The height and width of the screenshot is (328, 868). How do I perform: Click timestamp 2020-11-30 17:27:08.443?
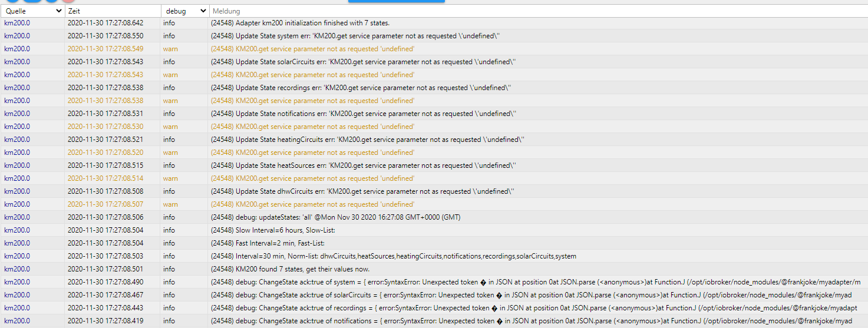(x=105, y=308)
